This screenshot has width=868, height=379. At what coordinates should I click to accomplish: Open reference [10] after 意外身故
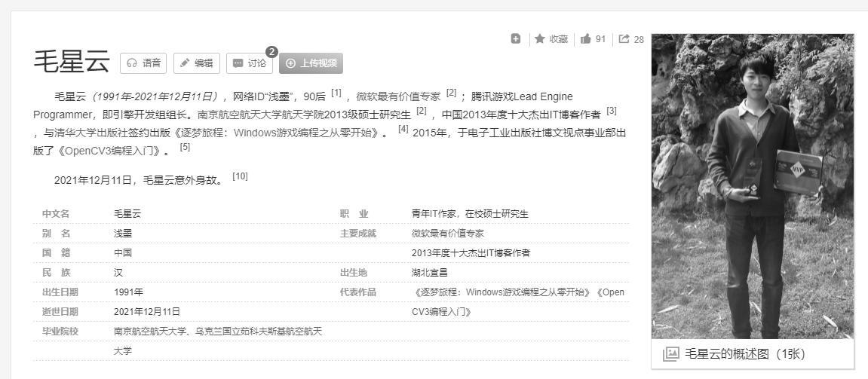(240, 176)
